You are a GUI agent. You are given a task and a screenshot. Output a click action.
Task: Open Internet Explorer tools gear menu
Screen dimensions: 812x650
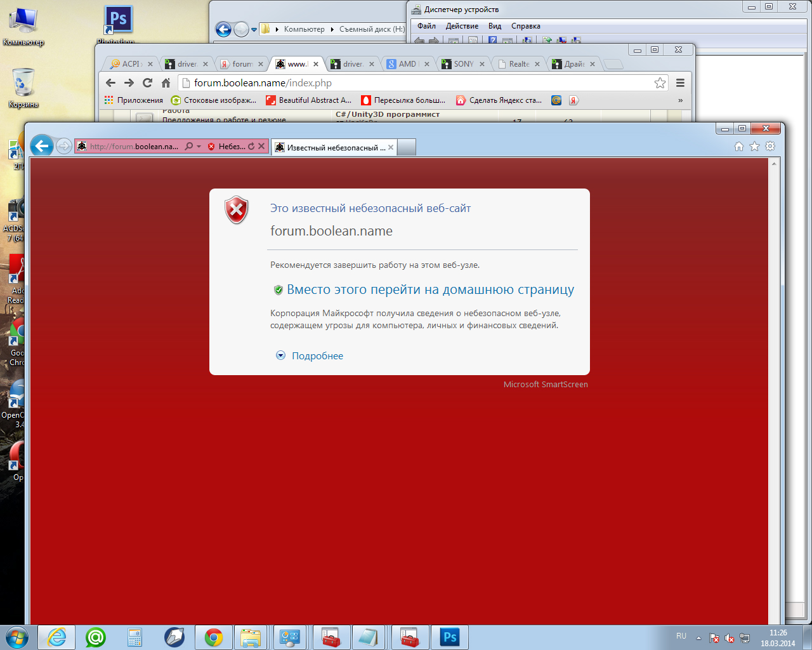coord(770,146)
